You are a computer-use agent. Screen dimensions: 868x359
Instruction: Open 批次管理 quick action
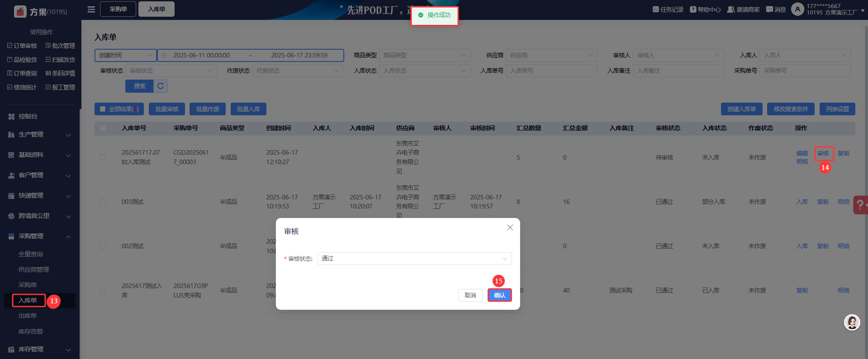pos(60,46)
